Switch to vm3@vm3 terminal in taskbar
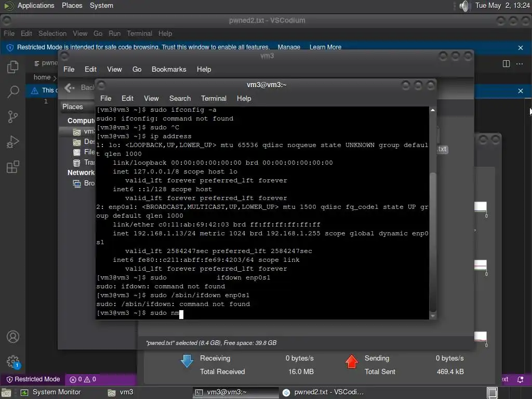 point(235,392)
